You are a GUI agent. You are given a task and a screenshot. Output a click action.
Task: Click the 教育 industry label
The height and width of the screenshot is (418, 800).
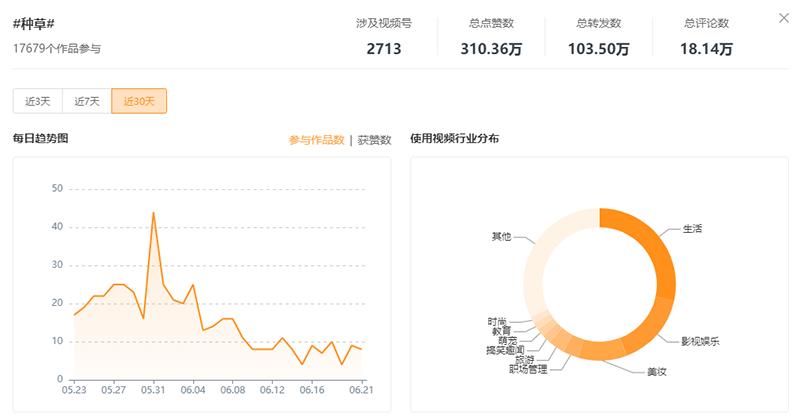pyautogui.click(x=501, y=330)
